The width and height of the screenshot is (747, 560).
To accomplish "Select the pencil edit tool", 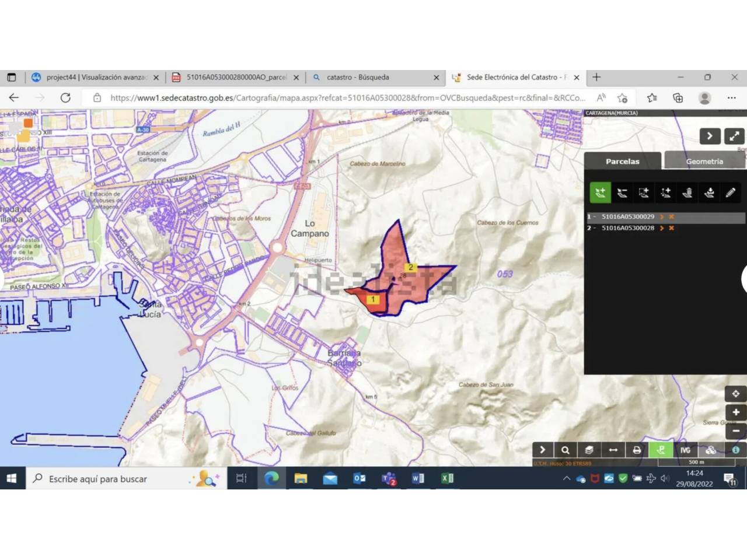I will 731,192.
